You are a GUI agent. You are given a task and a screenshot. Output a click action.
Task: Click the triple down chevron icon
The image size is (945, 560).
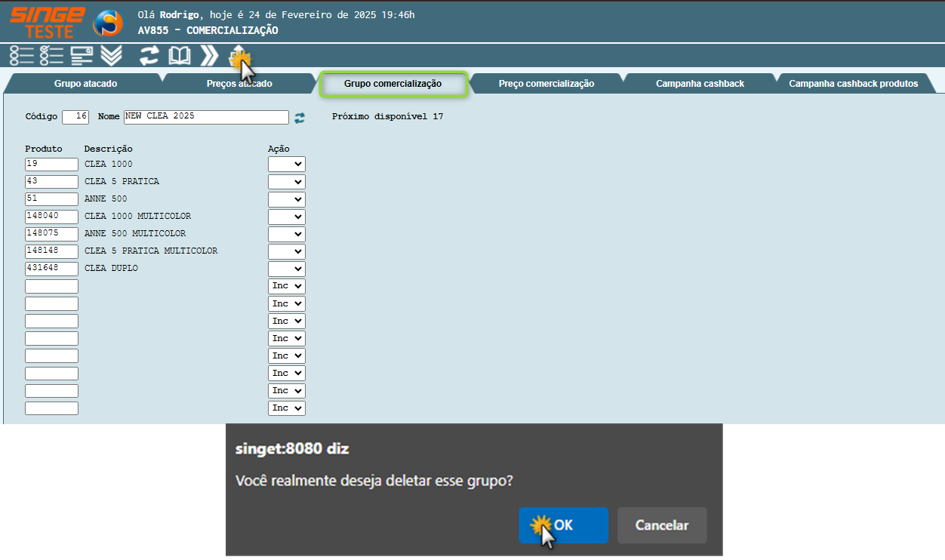click(x=111, y=56)
